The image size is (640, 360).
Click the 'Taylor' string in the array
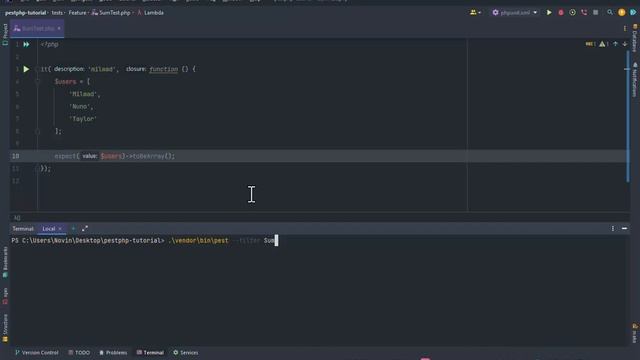point(83,119)
